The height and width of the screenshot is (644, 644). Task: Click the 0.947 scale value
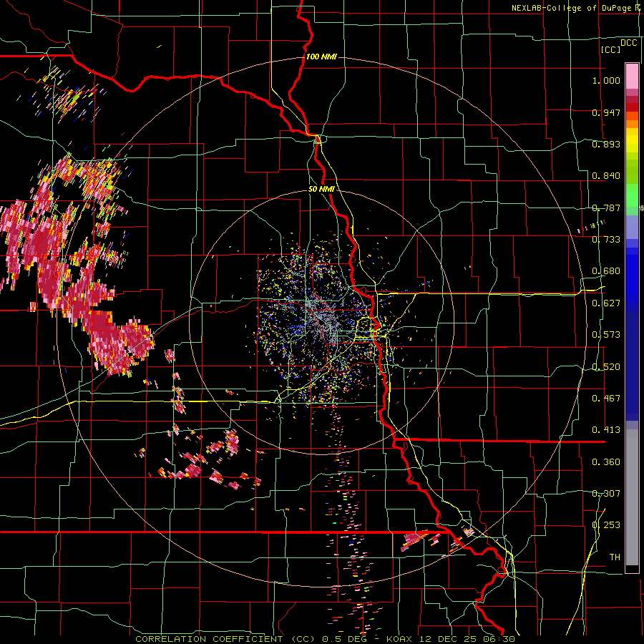pyautogui.click(x=606, y=112)
